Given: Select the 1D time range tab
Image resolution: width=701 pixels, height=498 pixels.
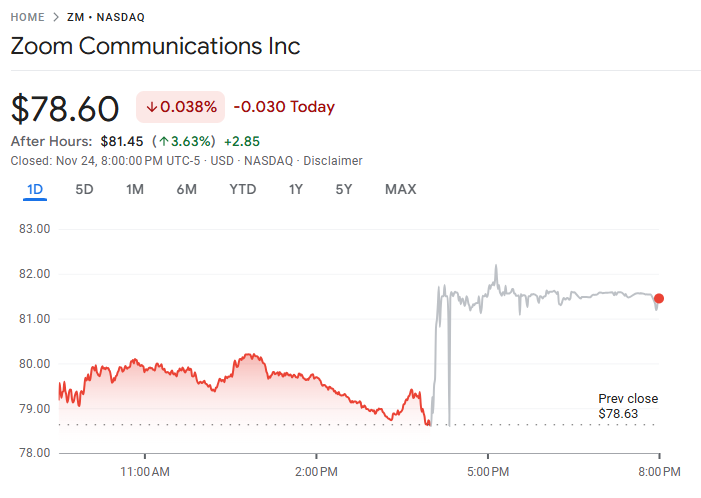Looking at the screenshot, I should (35, 189).
